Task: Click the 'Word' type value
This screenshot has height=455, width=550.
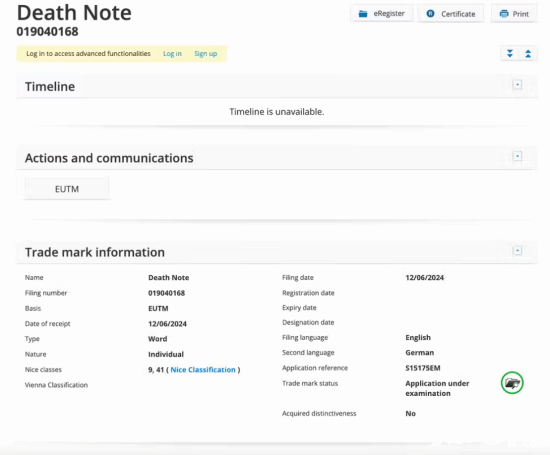Action: tap(157, 339)
